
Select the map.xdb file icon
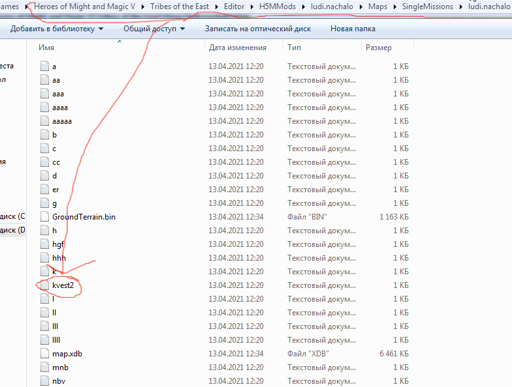[x=44, y=353]
